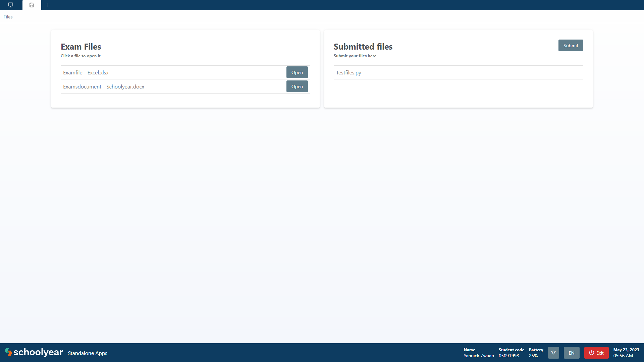Click the student code 05091998
This screenshot has width=644, height=362.
(x=508, y=356)
